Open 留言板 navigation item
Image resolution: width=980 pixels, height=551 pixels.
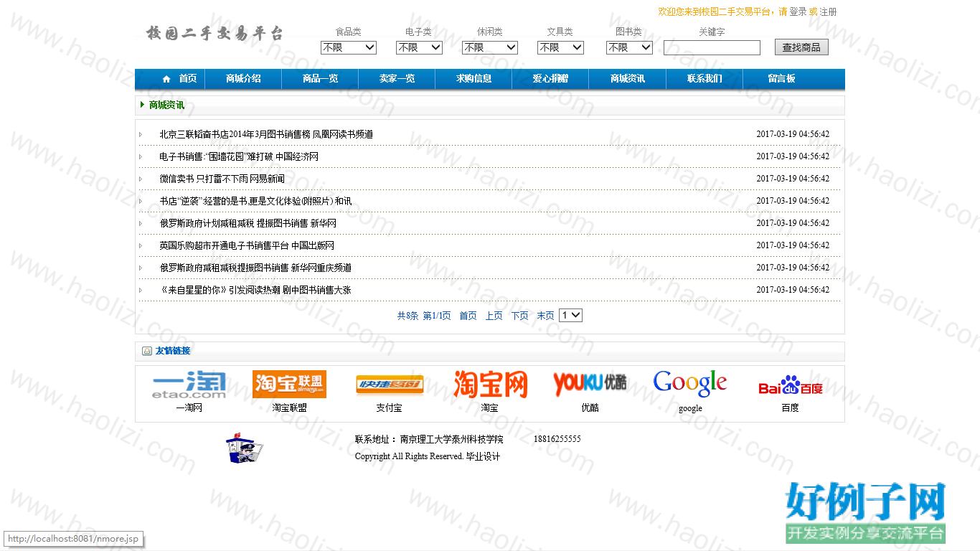coord(781,79)
